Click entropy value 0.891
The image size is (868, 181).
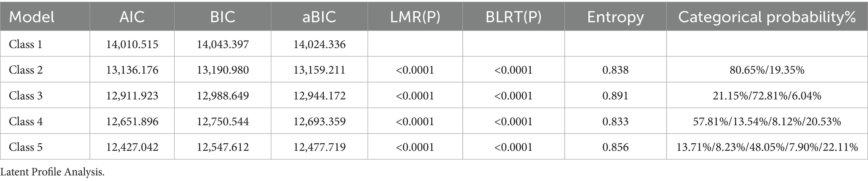(615, 96)
